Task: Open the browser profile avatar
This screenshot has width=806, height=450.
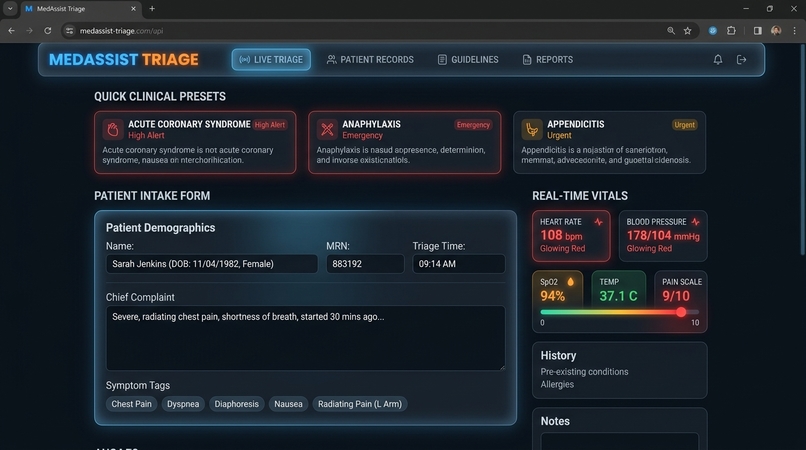Action: (x=776, y=31)
